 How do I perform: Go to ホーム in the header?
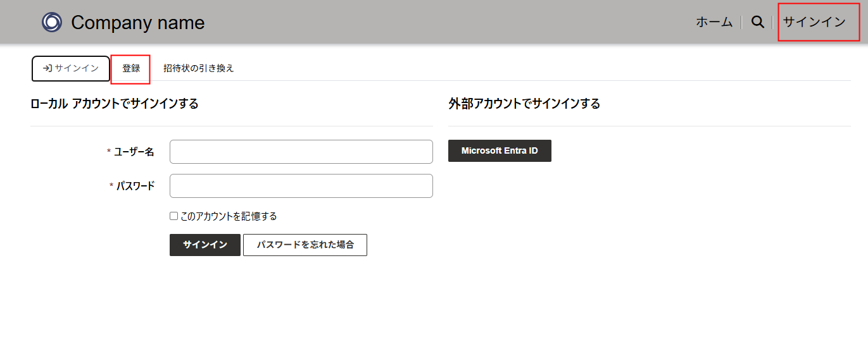[x=714, y=22]
